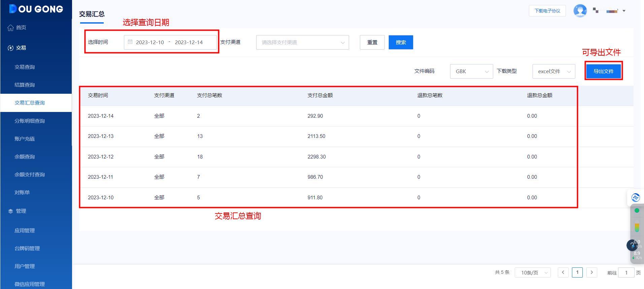
Task: Open 分账明细查询 in the sidebar
Action: point(30,121)
